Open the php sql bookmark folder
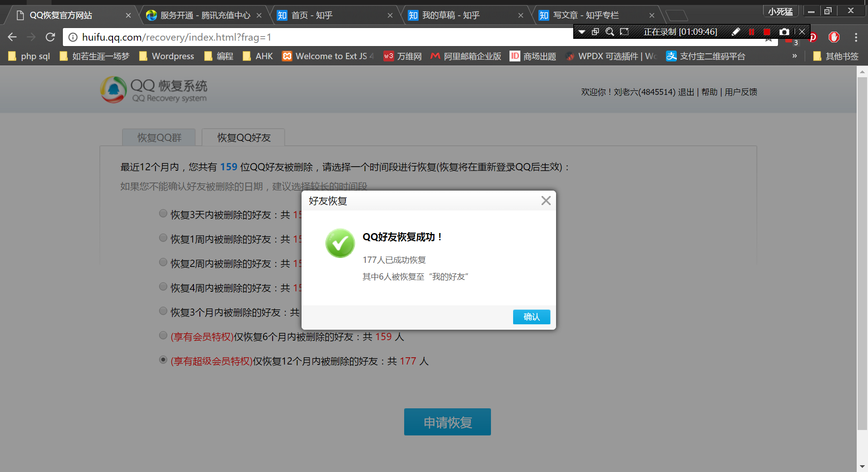The height and width of the screenshot is (472, 868). click(x=29, y=56)
